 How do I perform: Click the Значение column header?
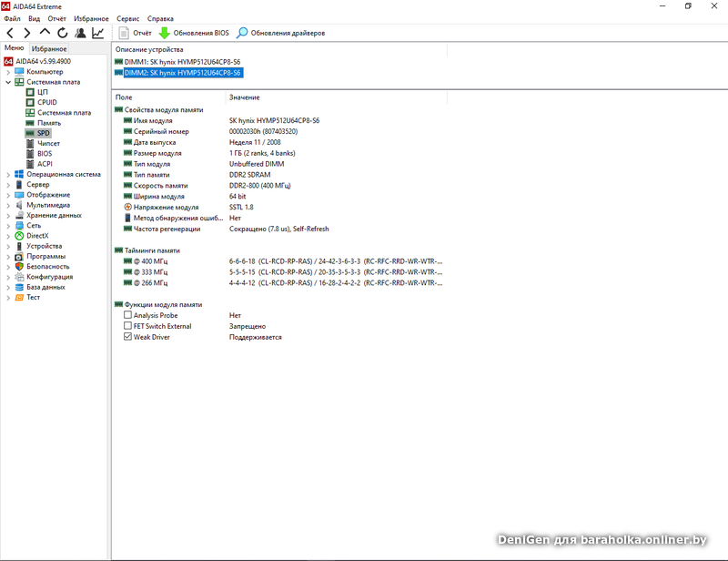(337, 97)
